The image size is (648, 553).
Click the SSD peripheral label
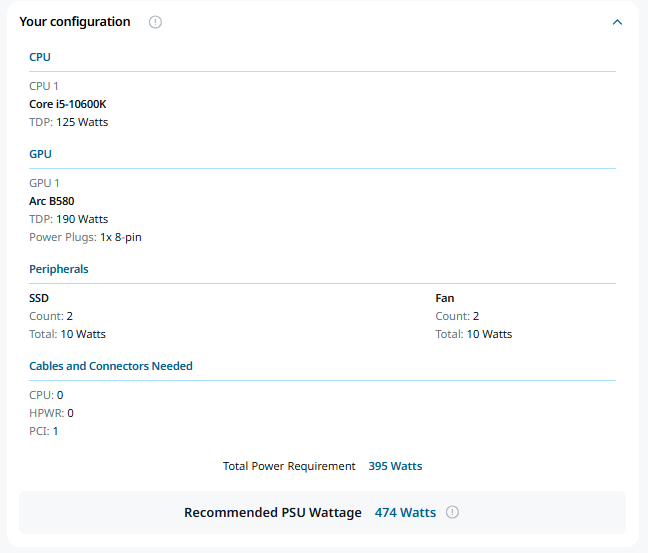tap(39, 298)
